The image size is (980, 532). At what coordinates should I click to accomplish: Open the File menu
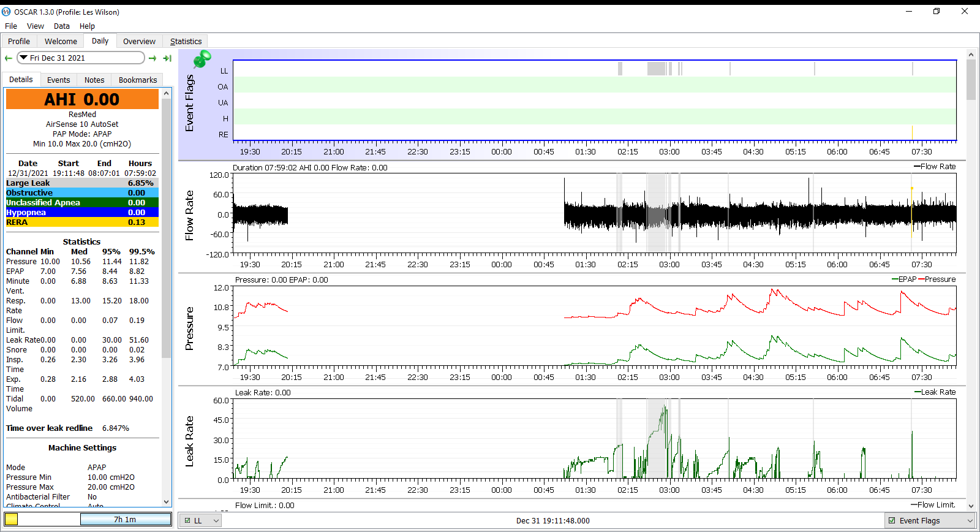(11, 26)
